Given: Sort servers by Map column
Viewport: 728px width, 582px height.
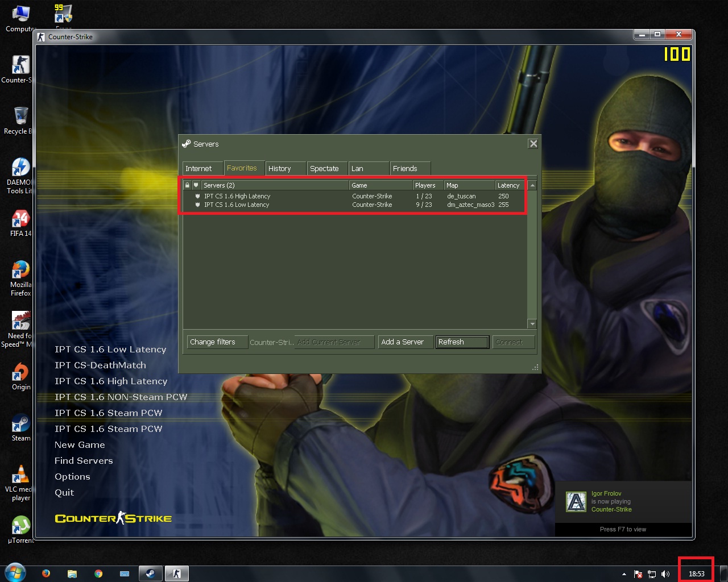Looking at the screenshot, I should coord(469,185).
